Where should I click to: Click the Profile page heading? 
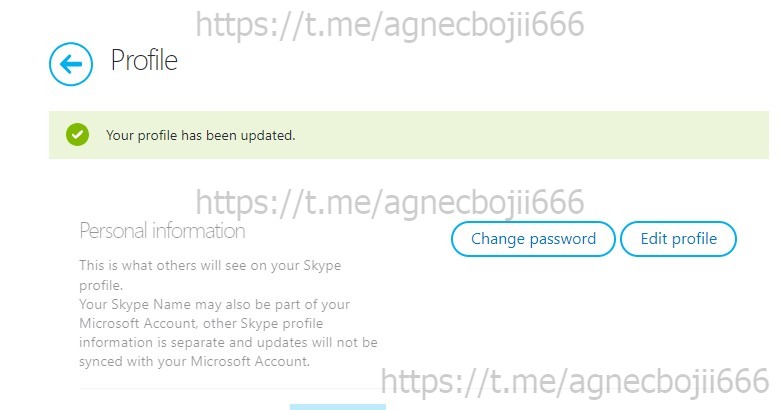(144, 61)
